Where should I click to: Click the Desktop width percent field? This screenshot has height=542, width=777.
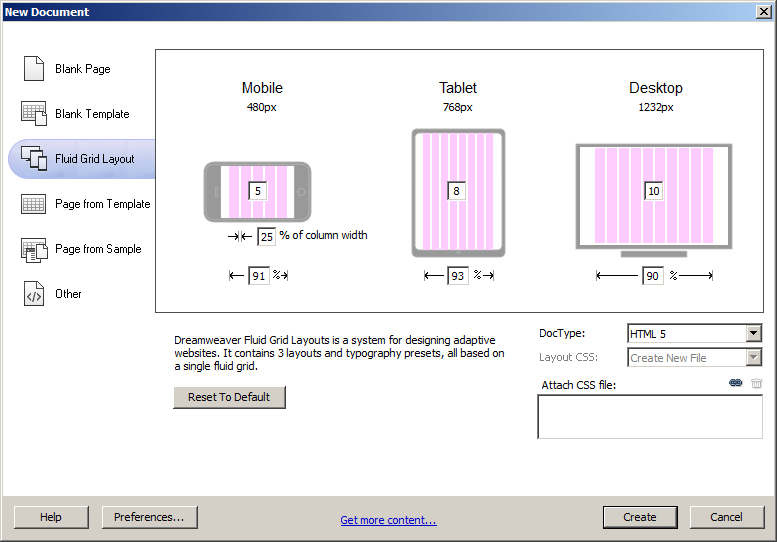click(653, 276)
